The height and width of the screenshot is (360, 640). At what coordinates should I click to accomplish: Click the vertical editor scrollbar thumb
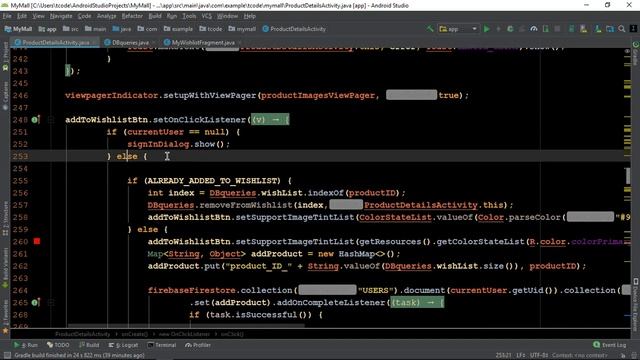pyautogui.click(x=628, y=176)
